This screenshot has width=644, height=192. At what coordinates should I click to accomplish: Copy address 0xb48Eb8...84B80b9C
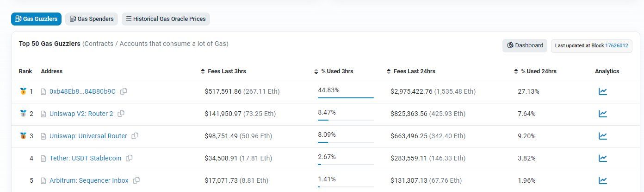point(124,91)
